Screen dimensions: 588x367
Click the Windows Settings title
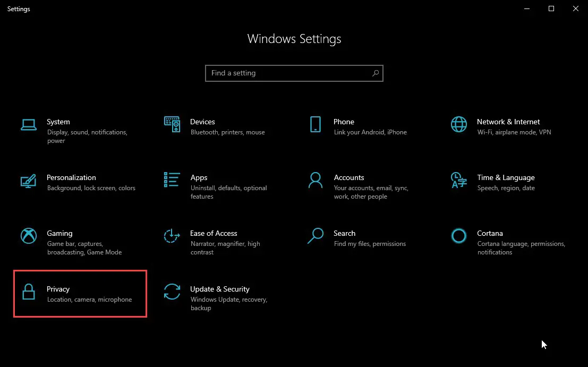click(x=294, y=38)
